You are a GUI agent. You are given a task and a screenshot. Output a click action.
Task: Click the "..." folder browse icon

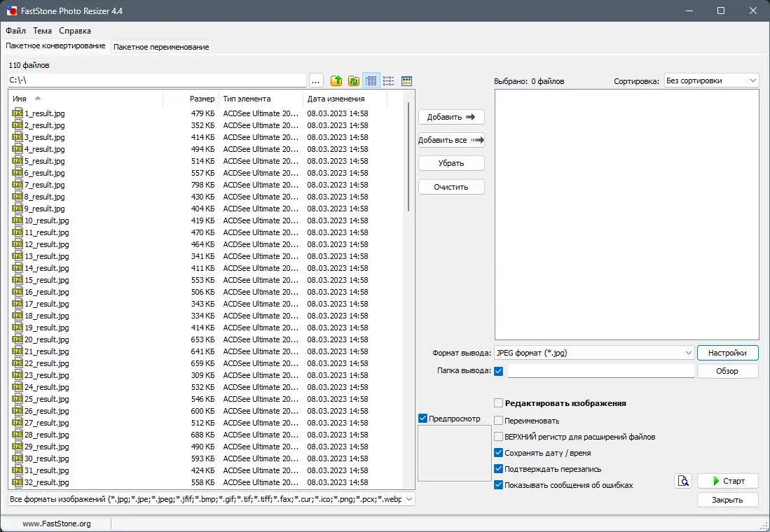pyautogui.click(x=316, y=80)
